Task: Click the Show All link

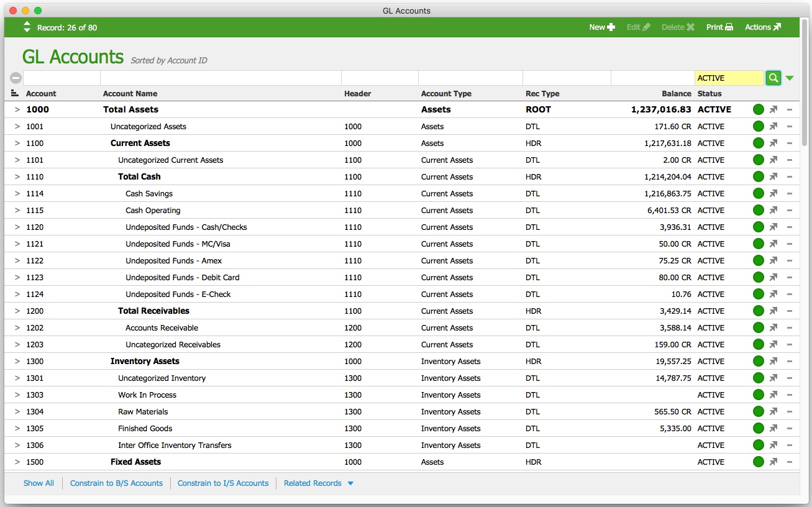Action: tap(39, 483)
